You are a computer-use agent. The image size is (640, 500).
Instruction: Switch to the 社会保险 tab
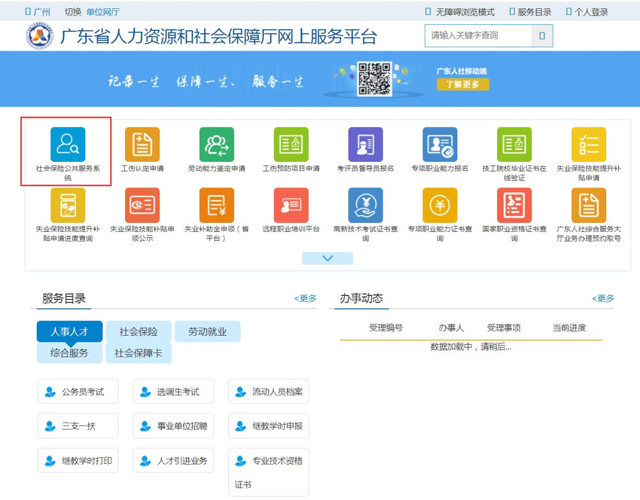coord(138,331)
